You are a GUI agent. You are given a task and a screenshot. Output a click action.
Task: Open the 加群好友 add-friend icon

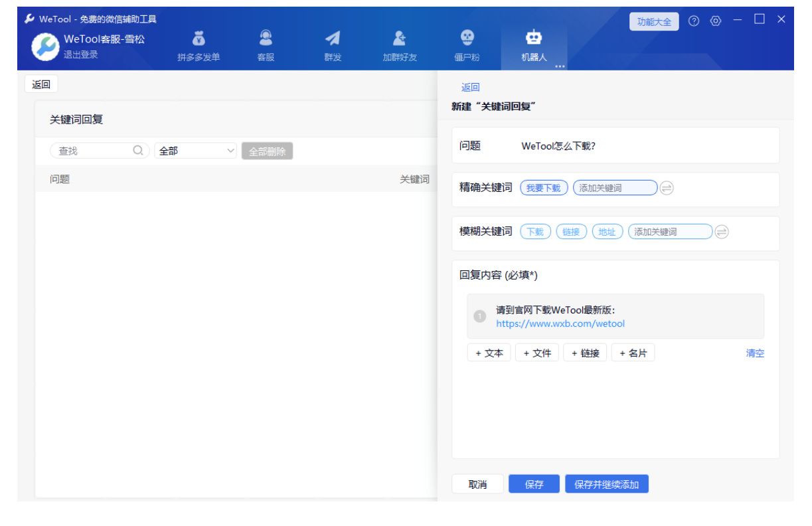coord(400,39)
